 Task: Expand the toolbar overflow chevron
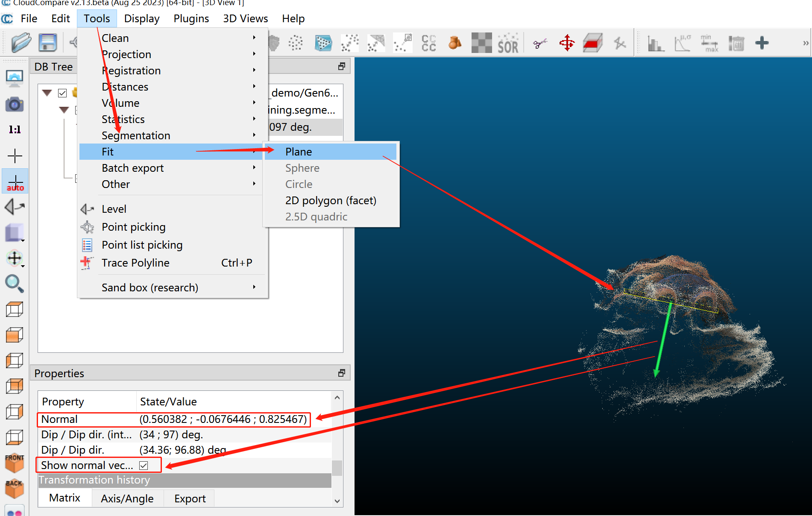point(806,43)
